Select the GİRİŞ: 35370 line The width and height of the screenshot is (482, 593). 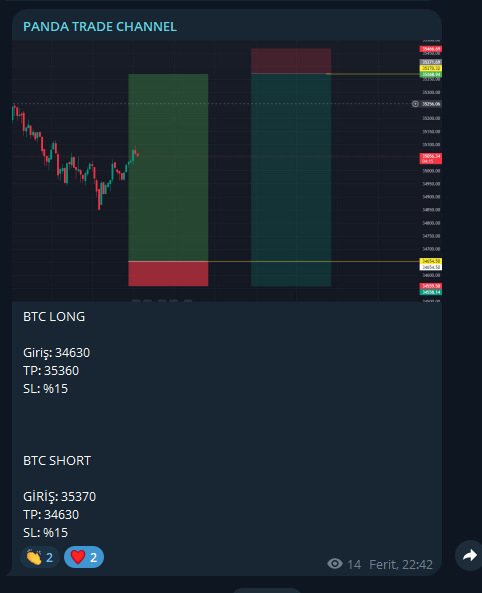(60, 497)
